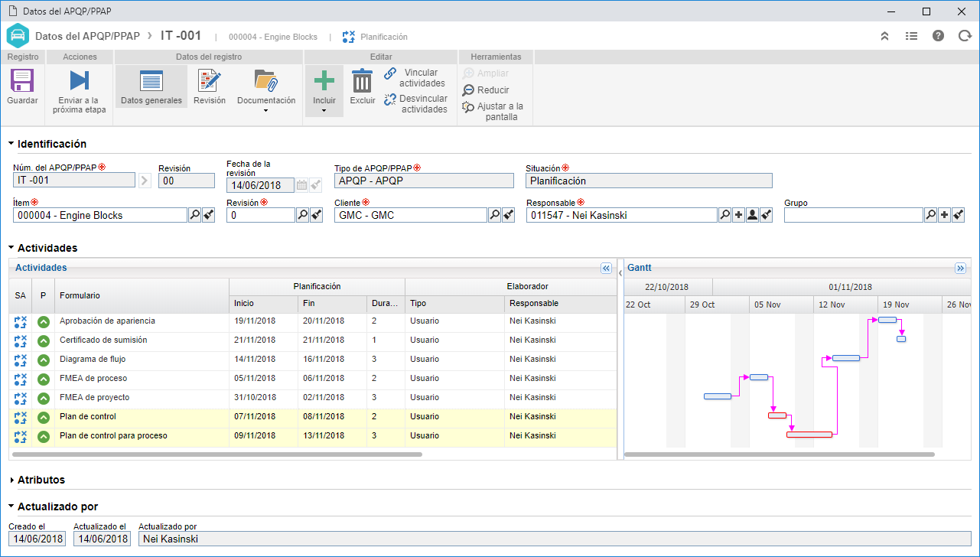Select Diagrama de flujo row
The image size is (980, 557).
click(312, 360)
